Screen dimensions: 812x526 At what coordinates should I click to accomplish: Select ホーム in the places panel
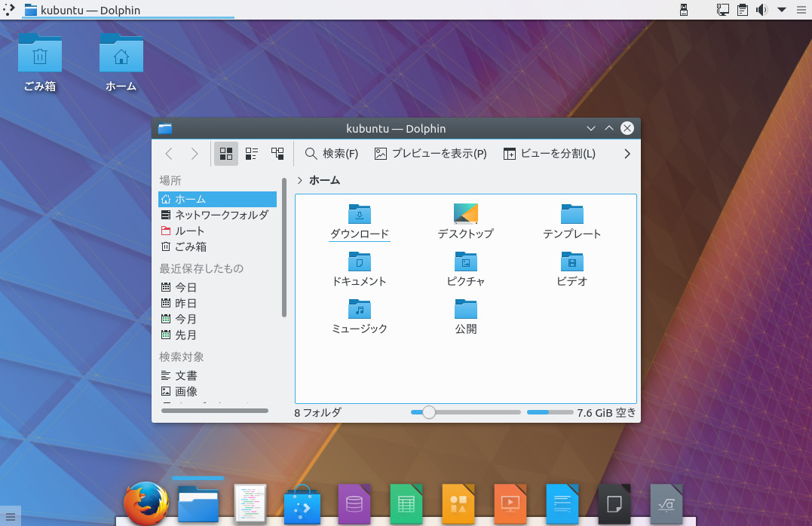(217, 199)
